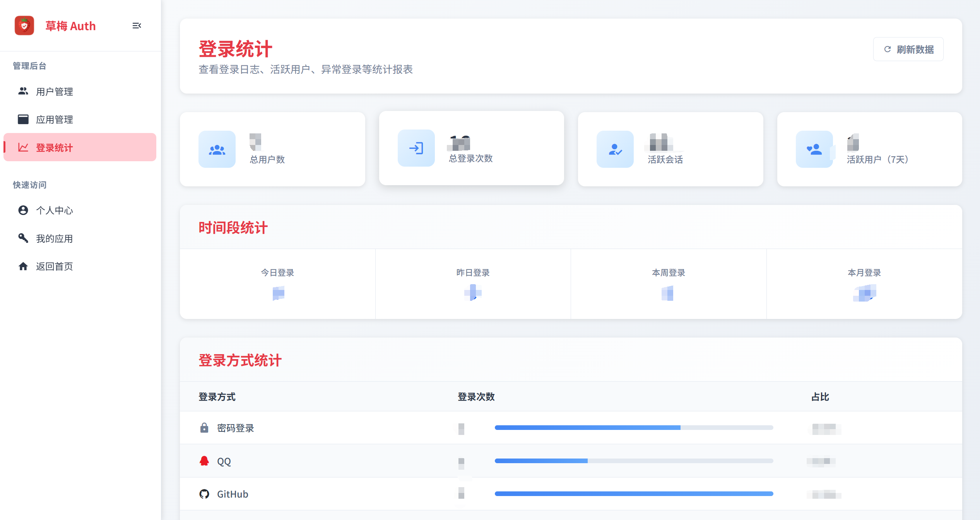The height and width of the screenshot is (520, 980).
Task: Click the 登录方式 column header
Action: pyautogui.click(x=217, y=397)
